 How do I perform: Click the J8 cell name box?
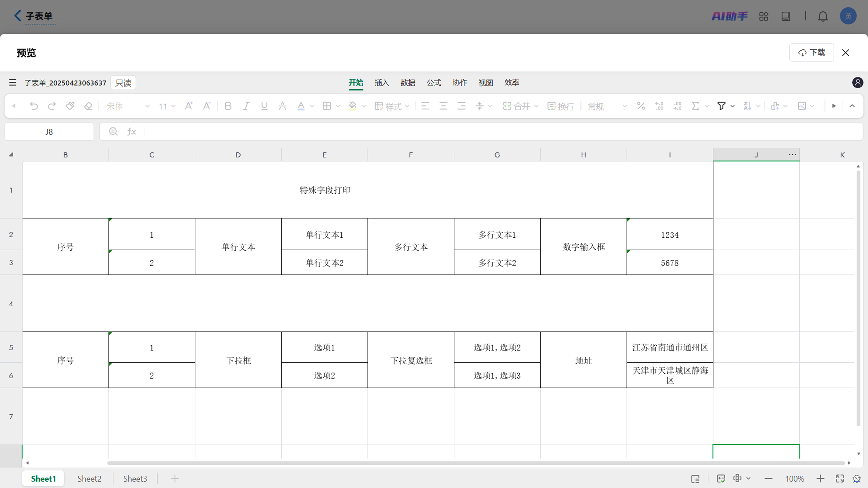(x=49, y=132)
